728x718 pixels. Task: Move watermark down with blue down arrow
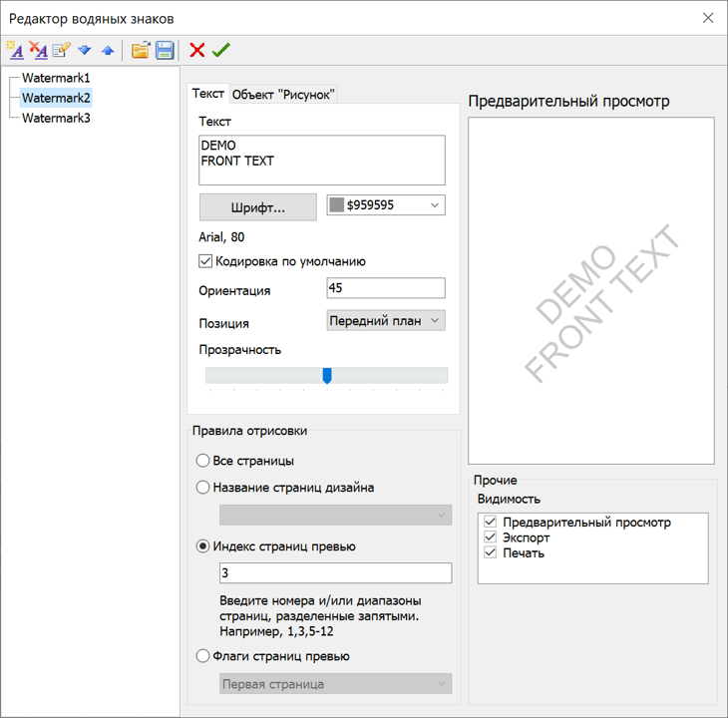[x=85, y=50]
